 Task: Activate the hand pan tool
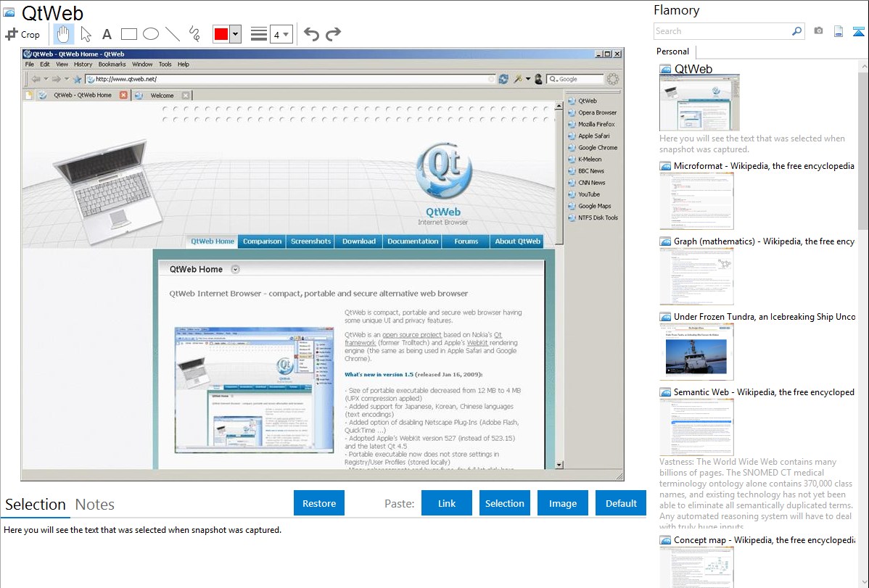(63, 34)
